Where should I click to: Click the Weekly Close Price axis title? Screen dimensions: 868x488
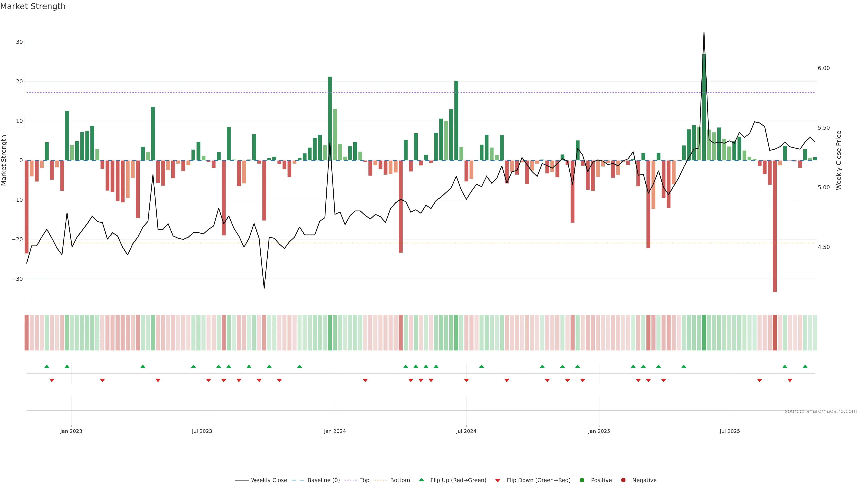click(x=839, y=160)
